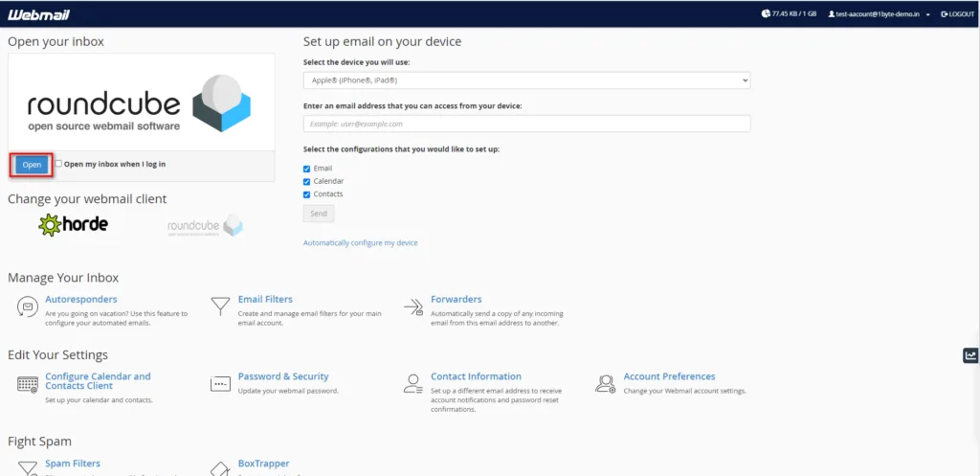Image resolution: width=980 pixels, height=476 pixels.
Task: Open the Password & Security link
Action: [x=283, y=376]
